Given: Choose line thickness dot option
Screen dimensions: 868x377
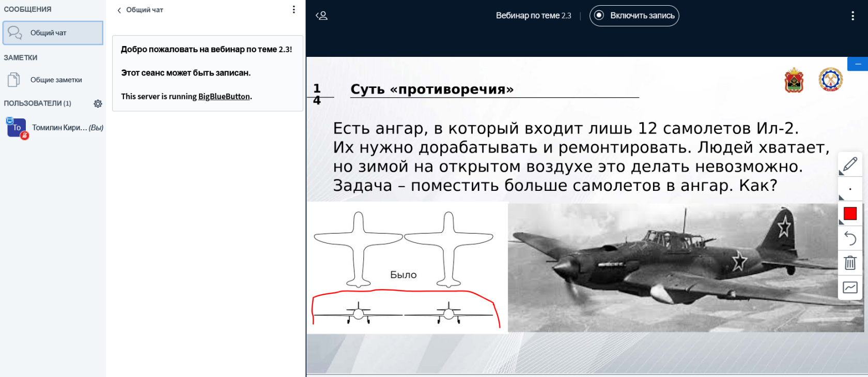Looking at the screenshot, I should coord(850,189).
